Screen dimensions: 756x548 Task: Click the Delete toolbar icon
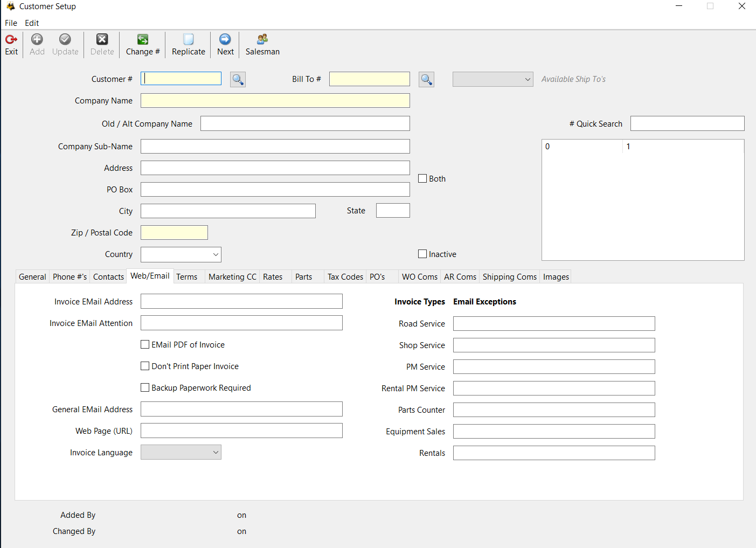pyautogui.click(x=102, y=39)
